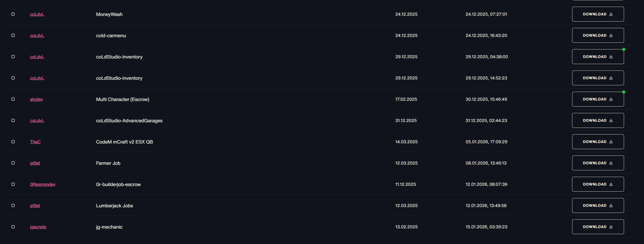Visit the 0Resmondev author link
Viewport: 644px width, 244px height.
pyautogui.click(x=43, y=184)
